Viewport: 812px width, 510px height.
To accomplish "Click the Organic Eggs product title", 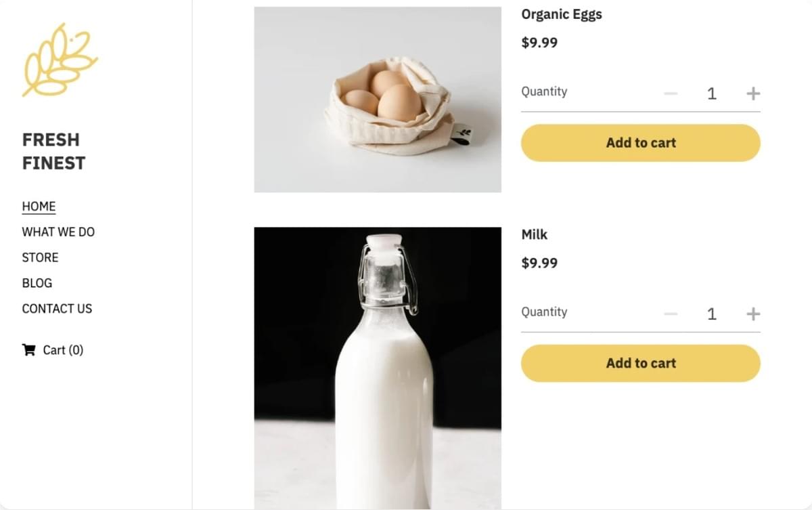I will click(562, 14).
